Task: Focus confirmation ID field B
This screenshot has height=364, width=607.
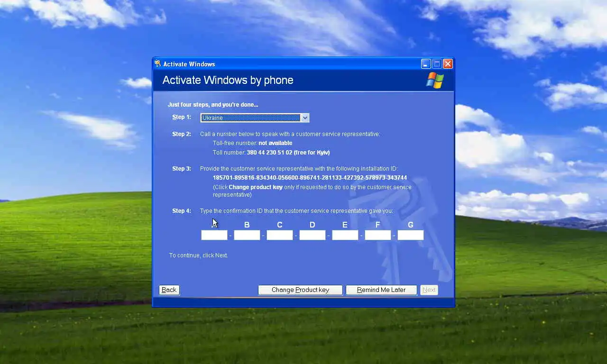Action: point(247,235)
